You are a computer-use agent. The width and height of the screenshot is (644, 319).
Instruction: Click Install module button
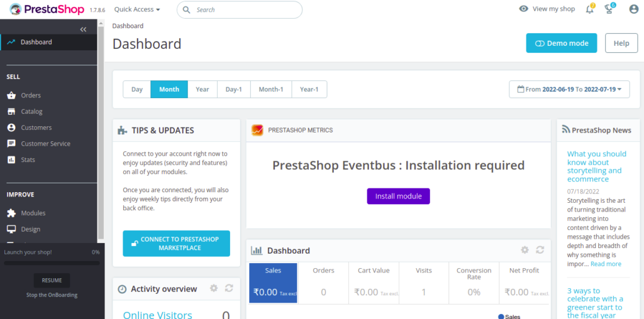[398, 196]
